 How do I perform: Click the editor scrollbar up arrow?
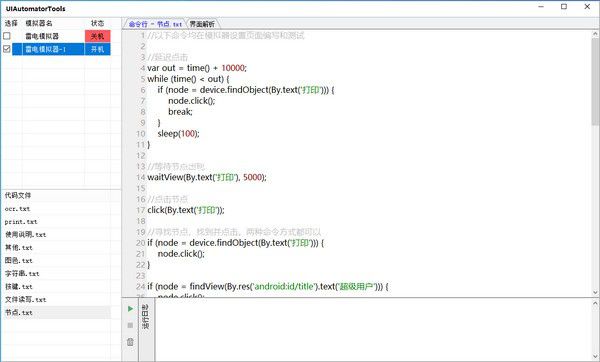pyautogui.click(x=595, y=34)
